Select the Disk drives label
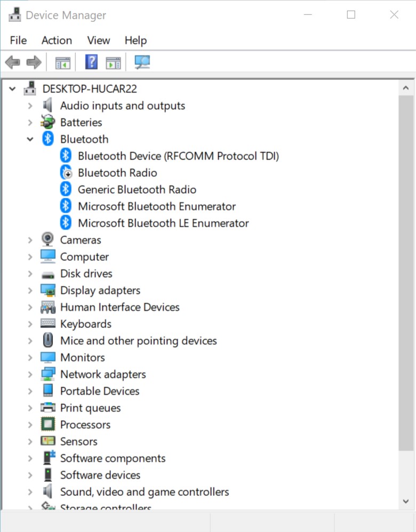Image resolution: width=416 pixels, height=532 pixels. (x=86, y=273)
